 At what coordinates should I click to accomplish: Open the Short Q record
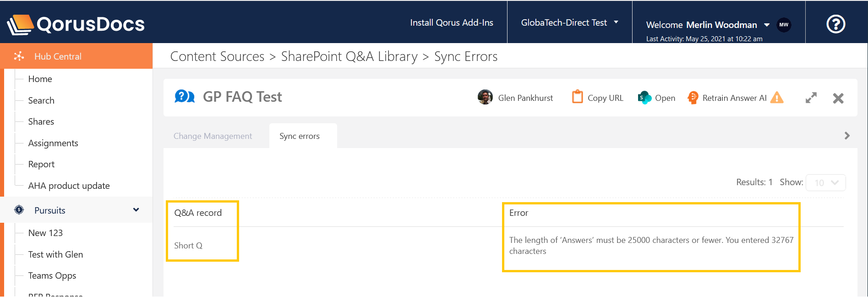pos(188,246)
